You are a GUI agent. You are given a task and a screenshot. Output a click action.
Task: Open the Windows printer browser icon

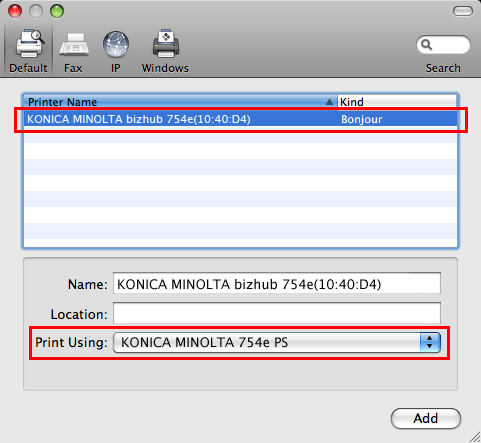click(166, 44)
